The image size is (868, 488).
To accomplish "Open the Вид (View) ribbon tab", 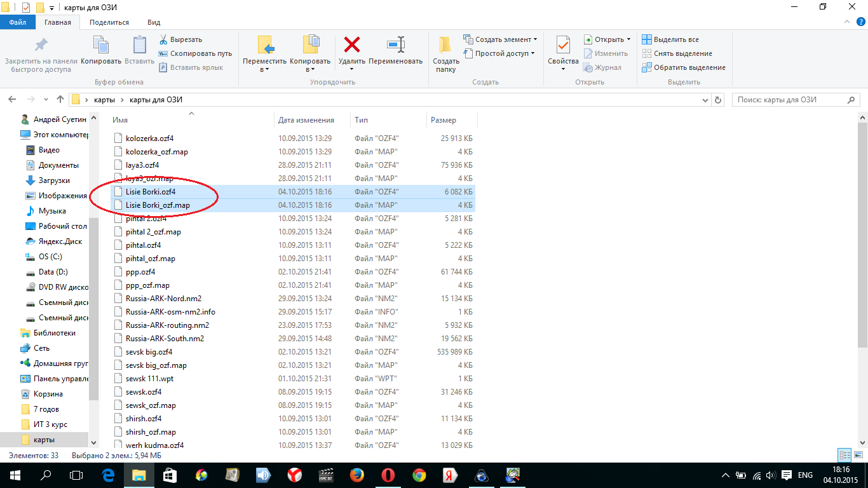I will pyautogui.click(x=154, y=22).
